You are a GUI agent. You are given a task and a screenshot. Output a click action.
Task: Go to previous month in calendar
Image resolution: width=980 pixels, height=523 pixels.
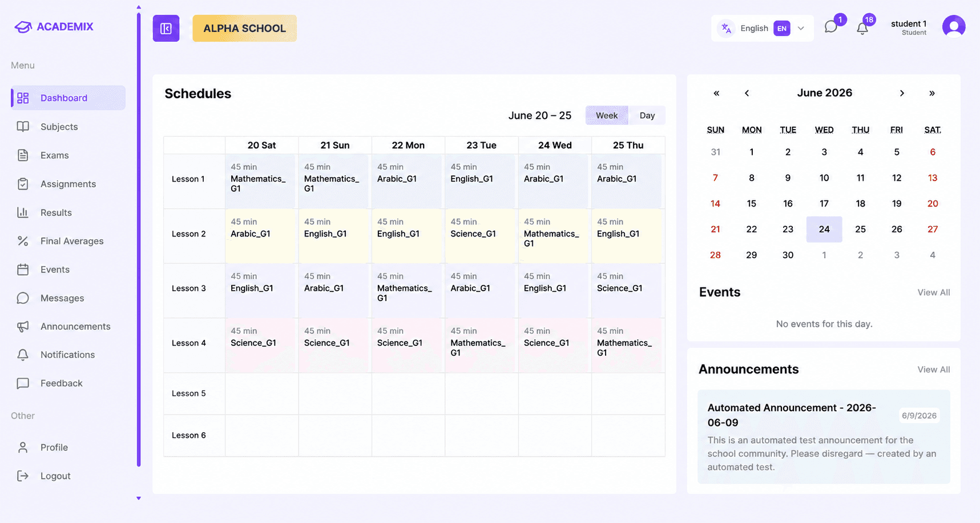point(747,93)
